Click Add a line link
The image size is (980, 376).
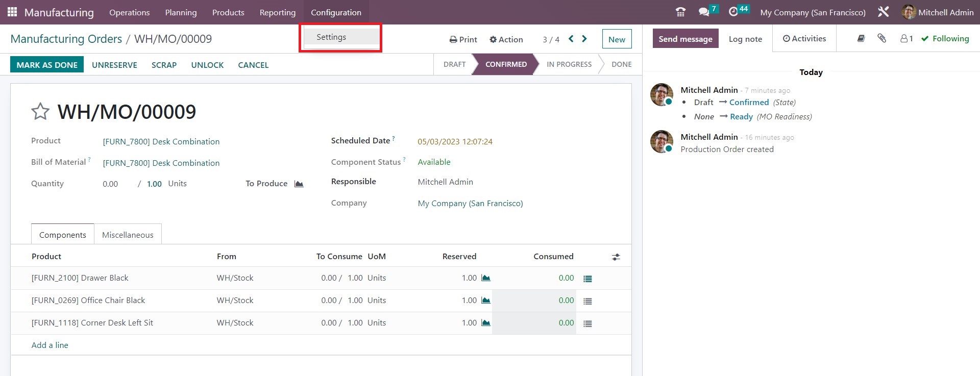point(50,345)
